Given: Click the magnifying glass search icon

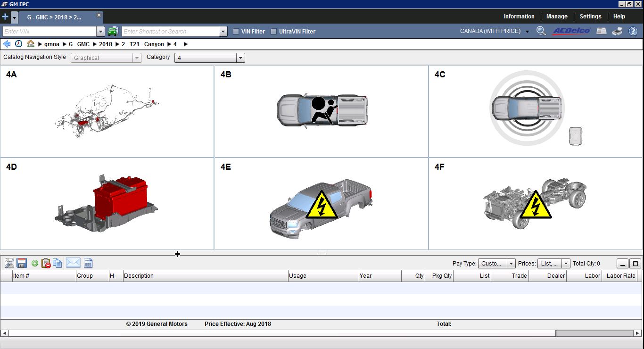Looking at the screenshot, I should 541,31.
